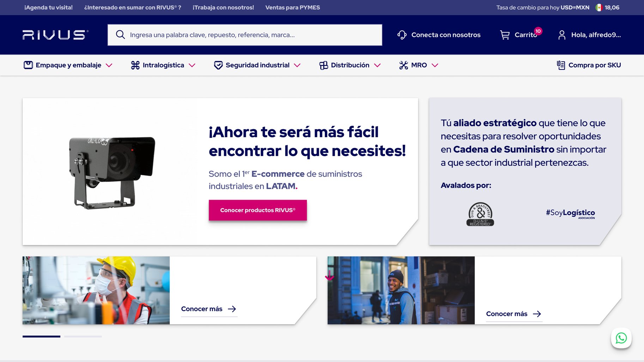This screenshot has height=362, width=644.
Task: Click the RIVUS logo
Action: [x=55, y=35]
